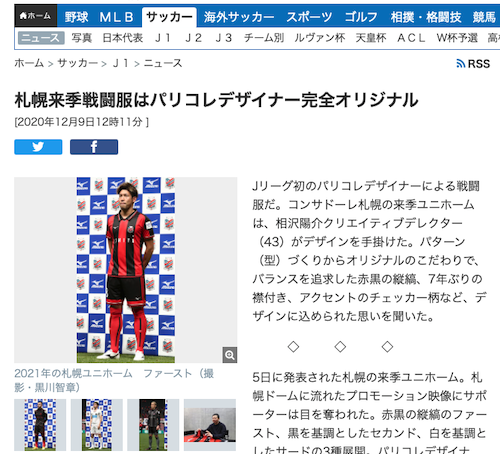Switch to the MLB tab

116,17
